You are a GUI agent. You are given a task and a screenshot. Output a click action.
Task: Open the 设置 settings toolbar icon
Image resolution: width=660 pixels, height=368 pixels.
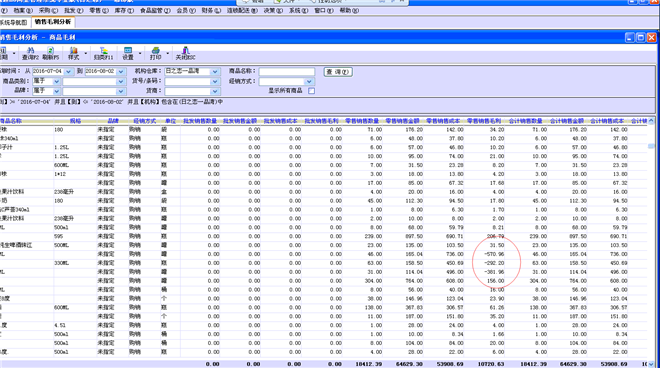click(128, 53)
